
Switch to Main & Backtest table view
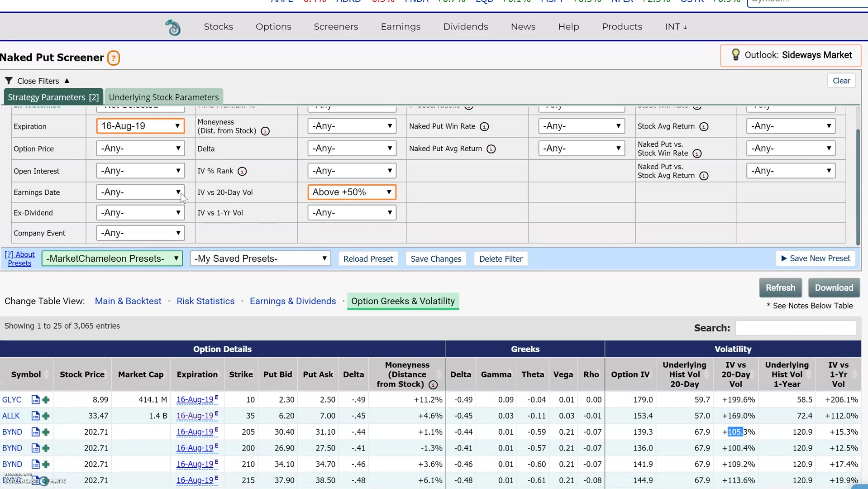128,302
